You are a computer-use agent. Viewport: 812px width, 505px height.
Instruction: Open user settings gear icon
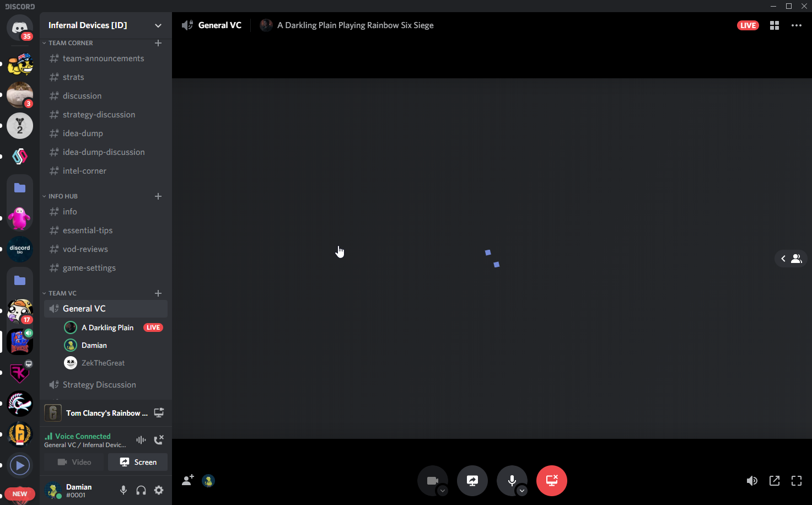tap(159, 490)
